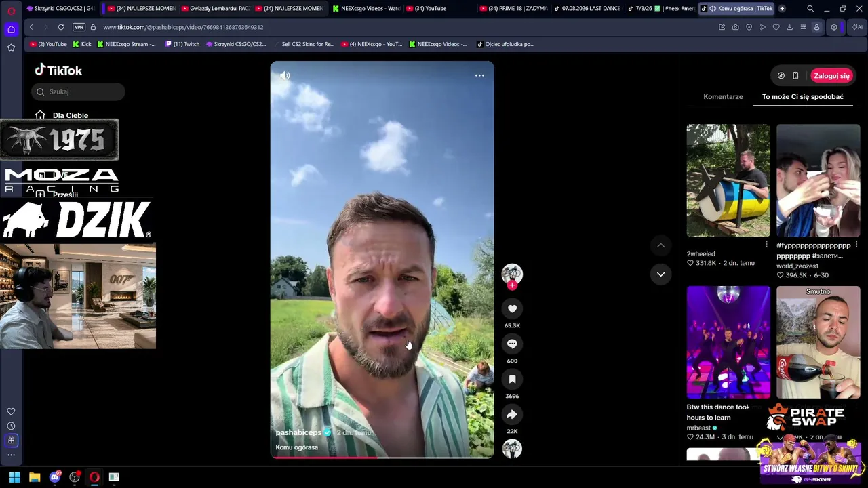Open a new browser tab with plus
This screenshot has height=488, width=868.
point(782,9)
